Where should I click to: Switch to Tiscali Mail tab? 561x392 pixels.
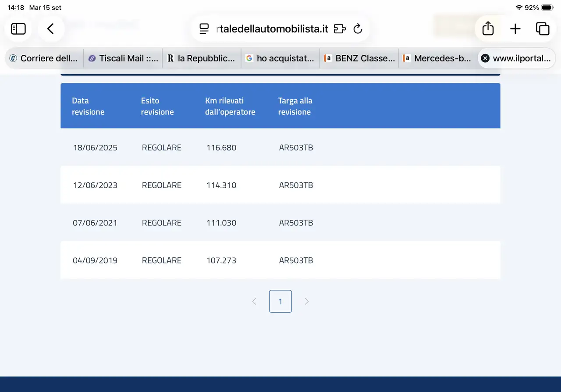(x=123, y=58)
